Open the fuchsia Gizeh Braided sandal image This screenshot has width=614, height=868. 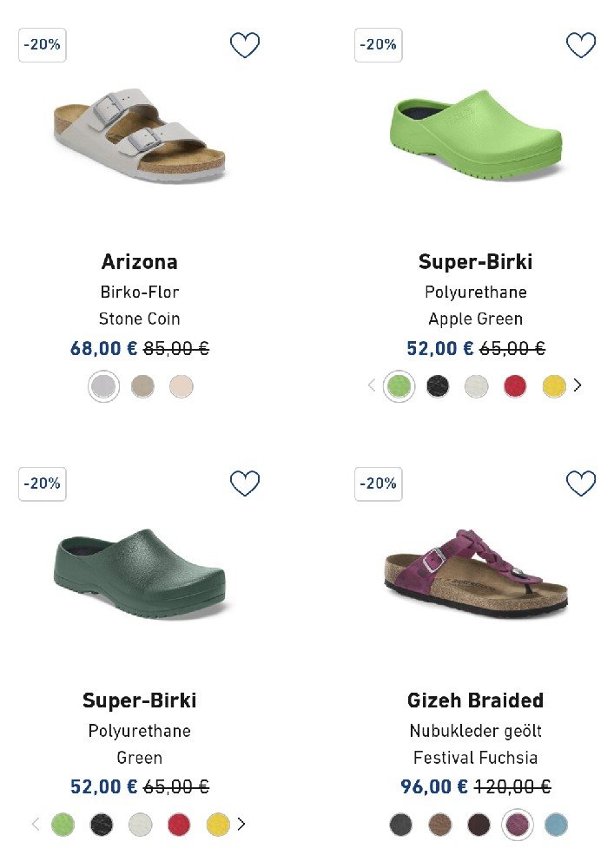(475, 571)
